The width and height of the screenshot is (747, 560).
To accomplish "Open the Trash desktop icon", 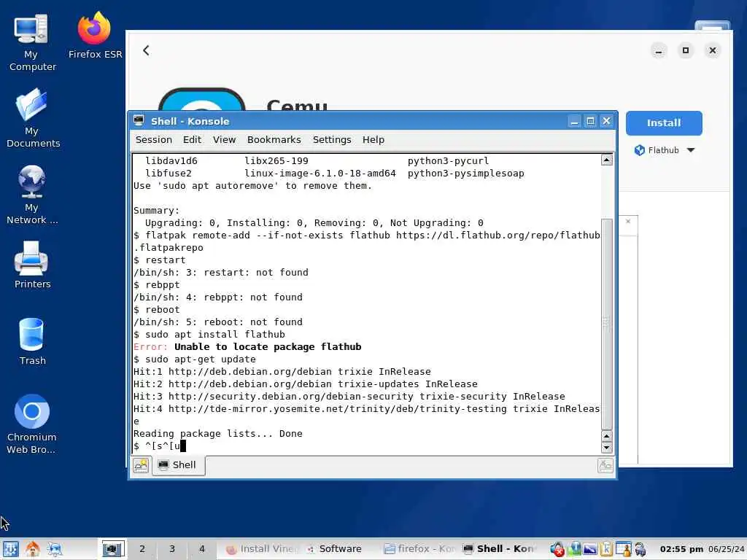I will click(x=32, y=341).
